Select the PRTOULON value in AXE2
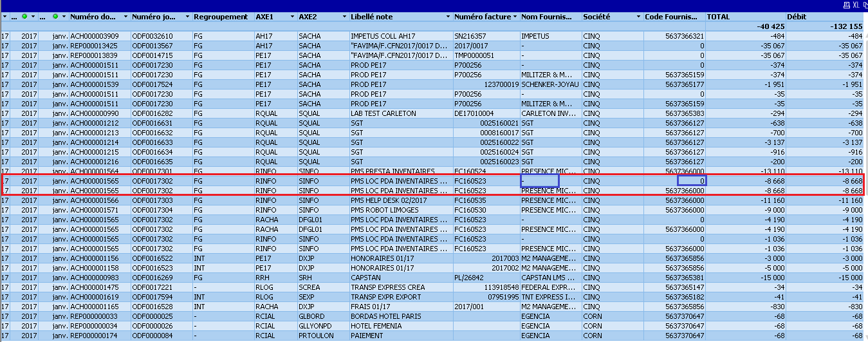This screenshot has height=342, width=868. point(317,336)
